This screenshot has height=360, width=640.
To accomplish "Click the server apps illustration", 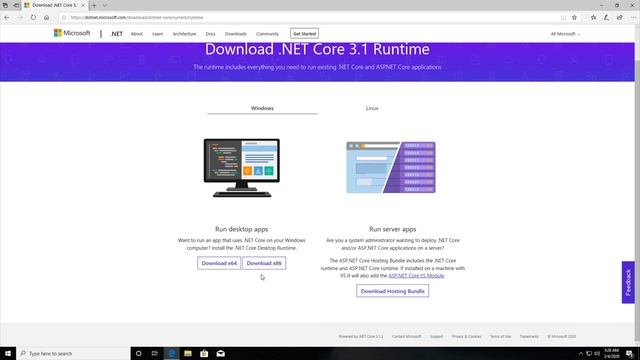I will coord(391,167).
